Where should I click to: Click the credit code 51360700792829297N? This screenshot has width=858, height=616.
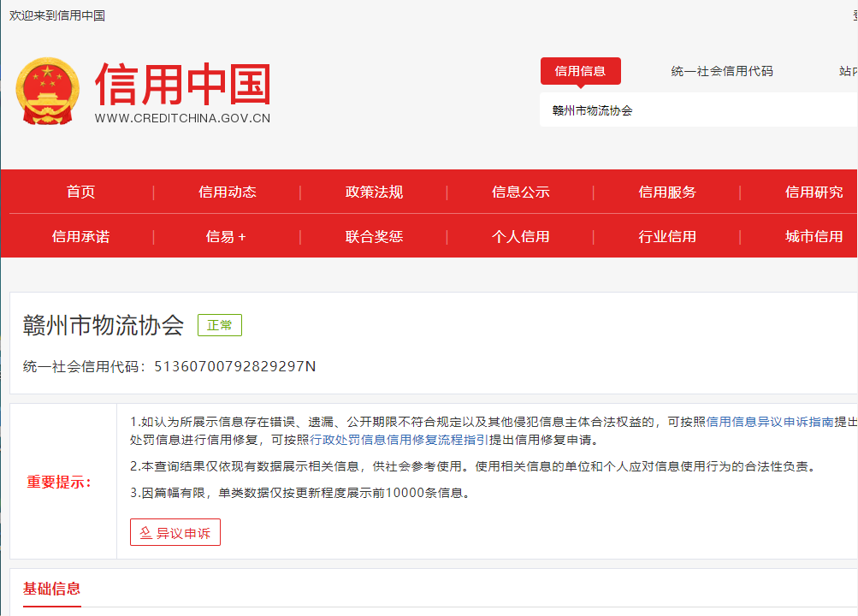coord(234,366)
